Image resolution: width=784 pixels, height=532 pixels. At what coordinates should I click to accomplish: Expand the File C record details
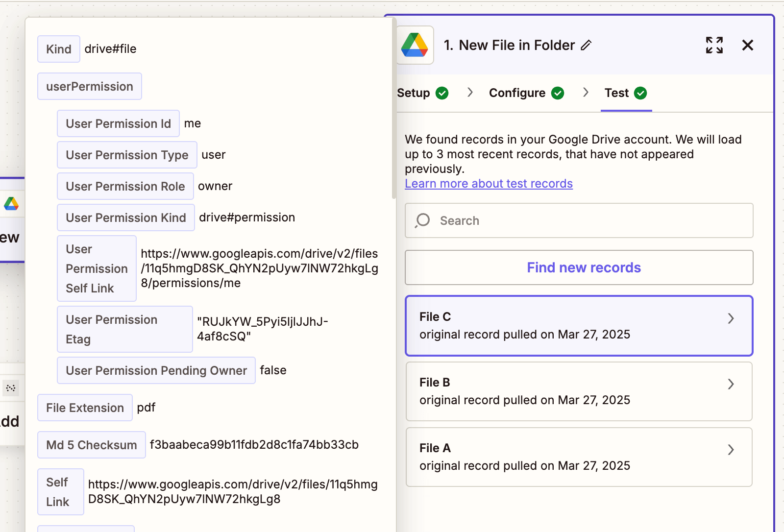(731, 318)
